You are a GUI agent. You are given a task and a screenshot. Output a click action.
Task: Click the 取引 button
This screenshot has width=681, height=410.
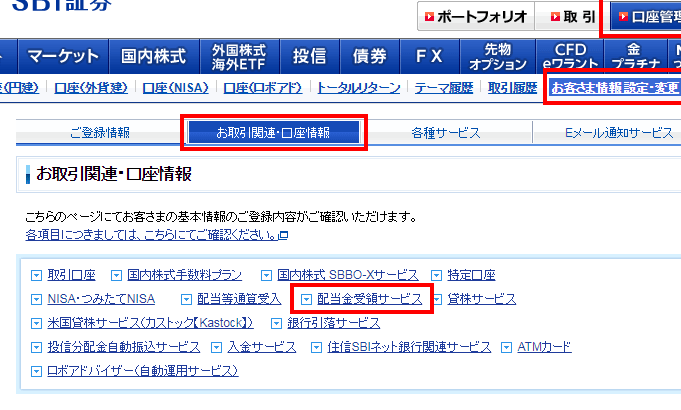pos(572,17)
